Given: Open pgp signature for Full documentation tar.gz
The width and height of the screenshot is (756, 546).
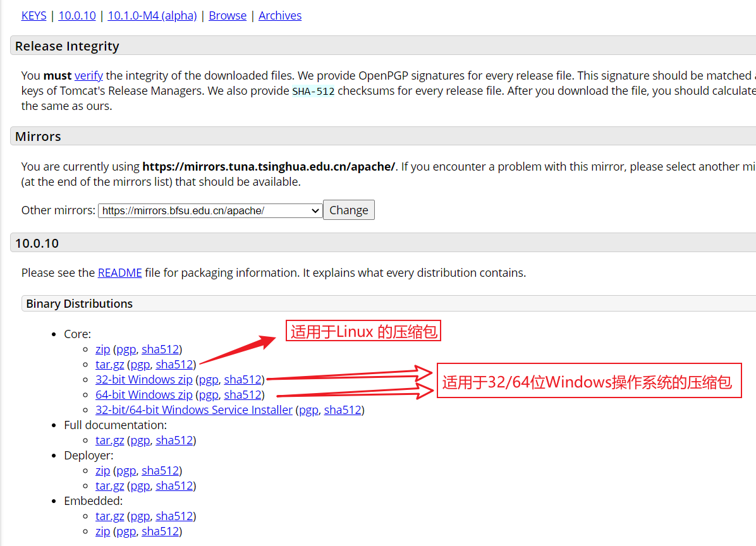Looking at the screenshot, I should pyautogui.click(x=140, y=440).
